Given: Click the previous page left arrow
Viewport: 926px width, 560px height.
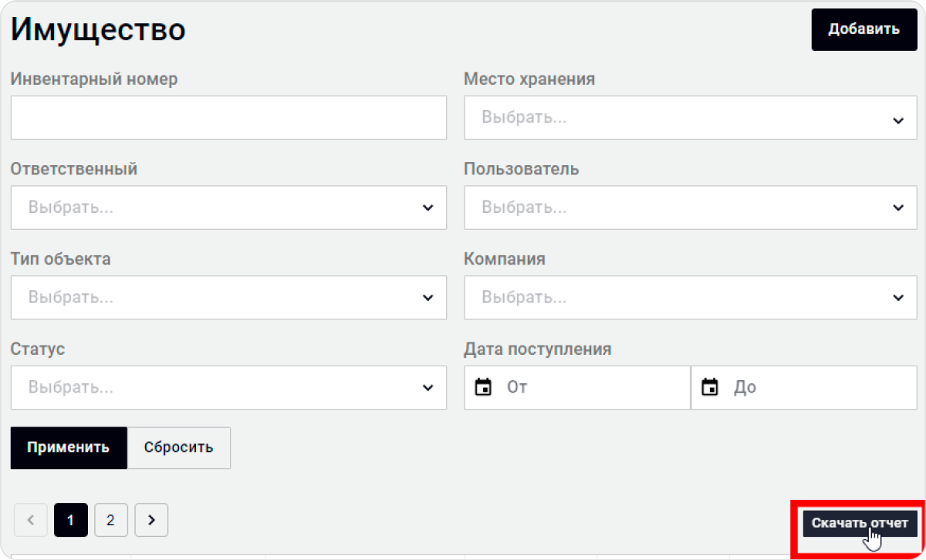Looking at the screenshot, I should tap(31, 521).
